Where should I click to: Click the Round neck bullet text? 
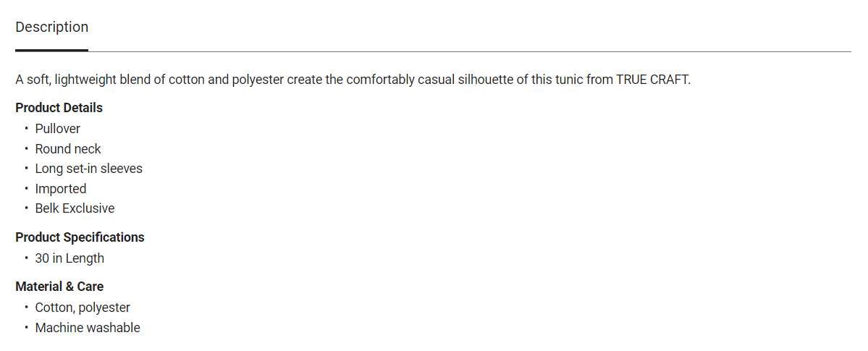(x=68, y=149)
